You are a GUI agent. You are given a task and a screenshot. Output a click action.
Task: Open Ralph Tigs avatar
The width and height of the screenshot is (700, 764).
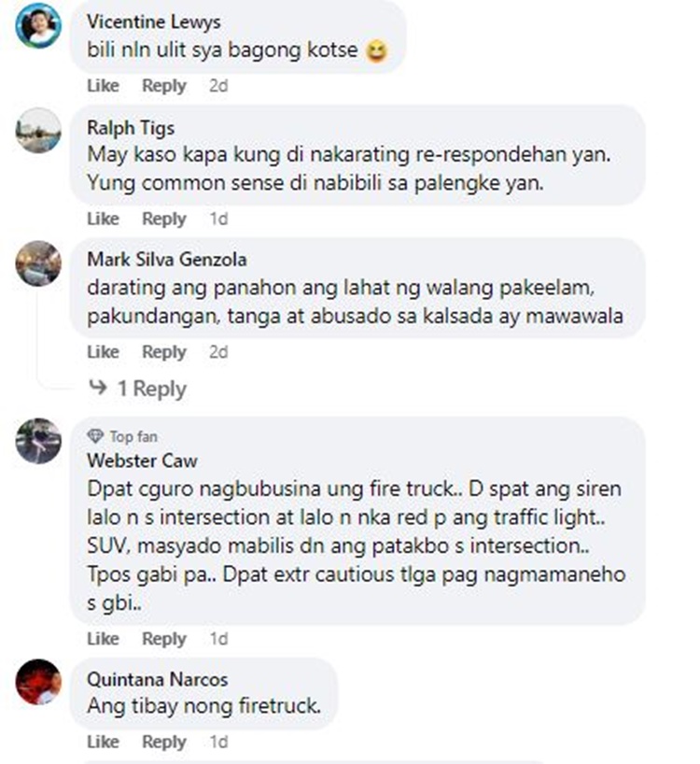click(38, 131)
